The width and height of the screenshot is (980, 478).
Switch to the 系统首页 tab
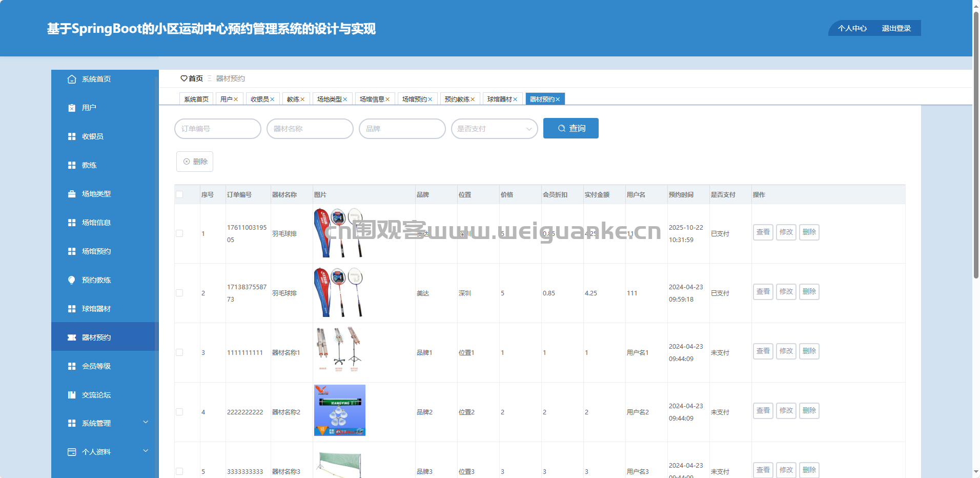(x=196, y=99)
